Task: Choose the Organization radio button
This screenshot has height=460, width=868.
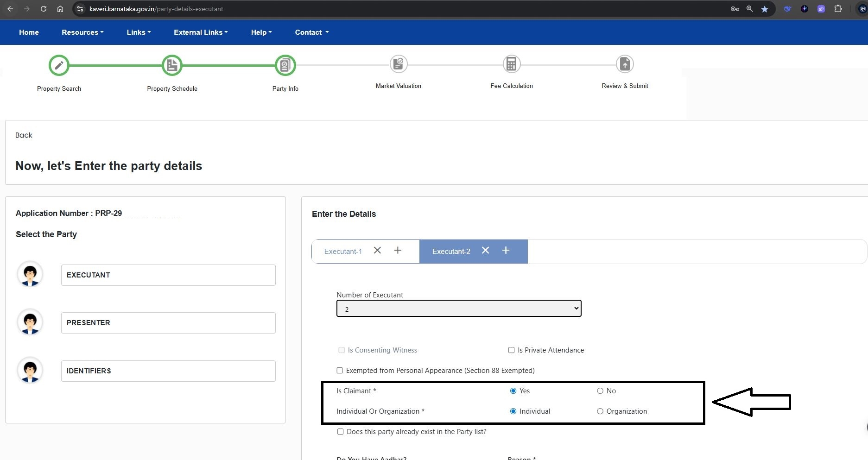Action: [x=600, y=411]
